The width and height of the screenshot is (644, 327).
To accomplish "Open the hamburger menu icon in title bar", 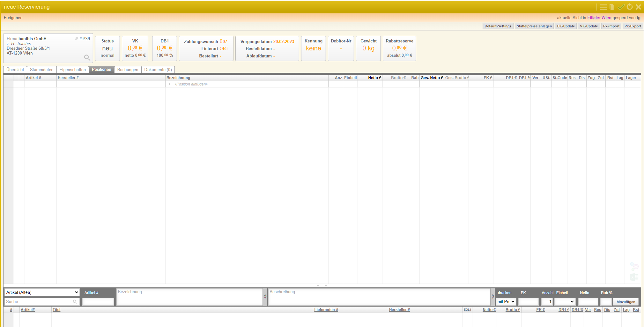I will [x=603, y=7].
